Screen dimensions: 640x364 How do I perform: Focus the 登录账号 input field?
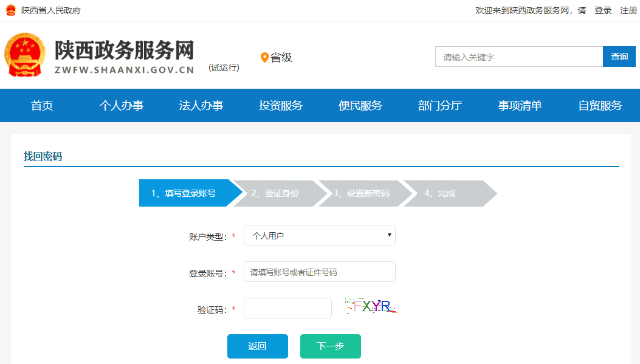click(319, 272)
